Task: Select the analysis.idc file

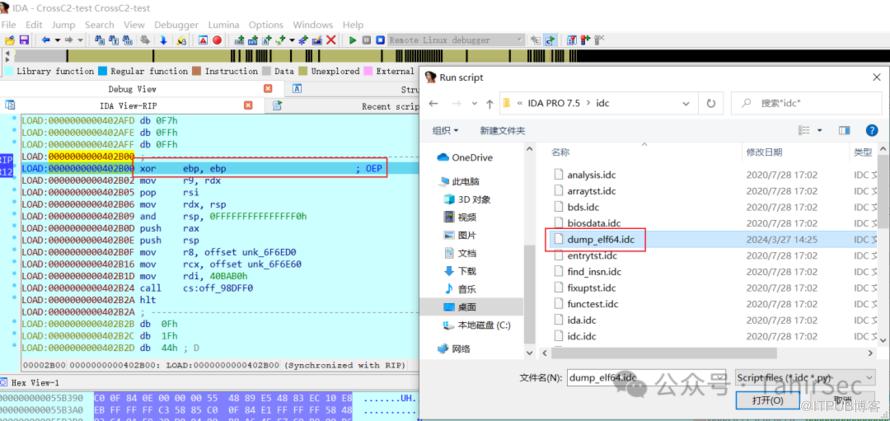Action: tap(591, 175)
